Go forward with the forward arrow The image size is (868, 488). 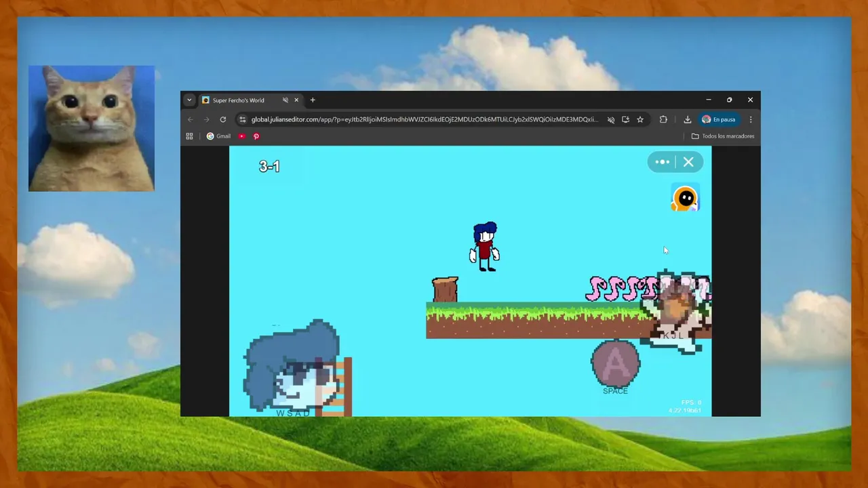click(x=207, y=119)
